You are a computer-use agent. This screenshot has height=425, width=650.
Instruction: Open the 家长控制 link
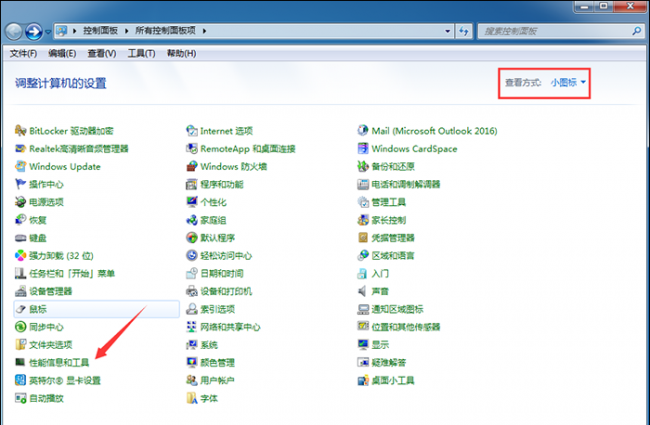point(388,220)
